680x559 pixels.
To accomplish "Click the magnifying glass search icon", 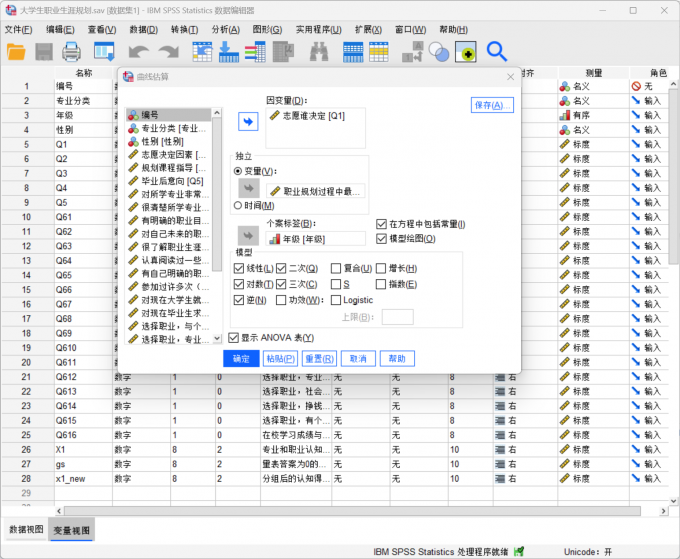I will pyautogui.click(x=497, y=51).
